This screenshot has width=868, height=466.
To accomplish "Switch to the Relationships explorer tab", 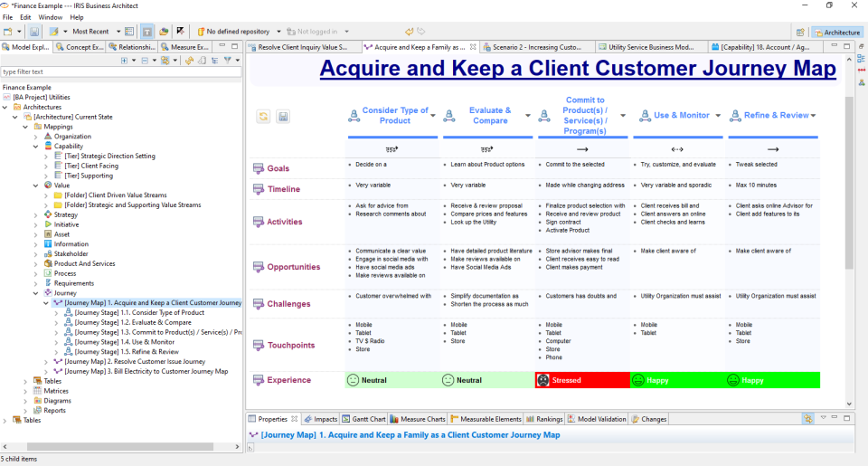I will tap(132, 47).
